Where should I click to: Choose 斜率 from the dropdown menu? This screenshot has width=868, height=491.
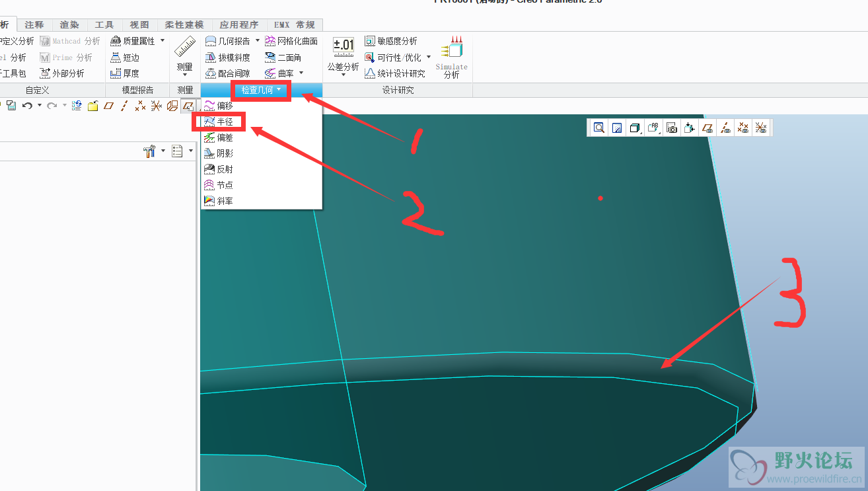tap(262, 201)
